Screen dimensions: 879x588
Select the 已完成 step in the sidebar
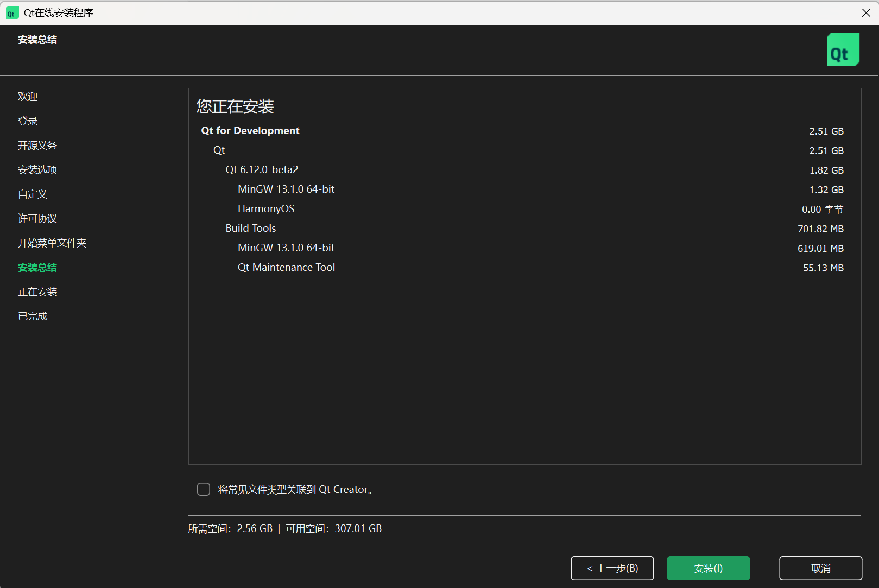(x=33, y=317)
